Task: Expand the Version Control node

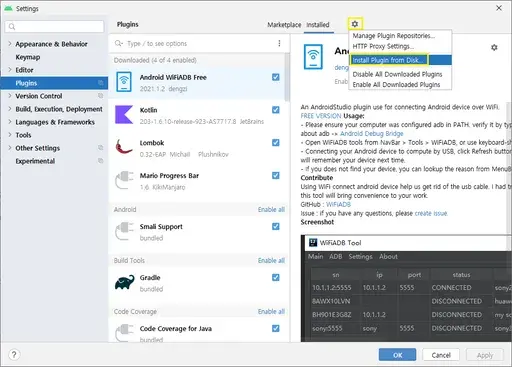Action: 10,96
